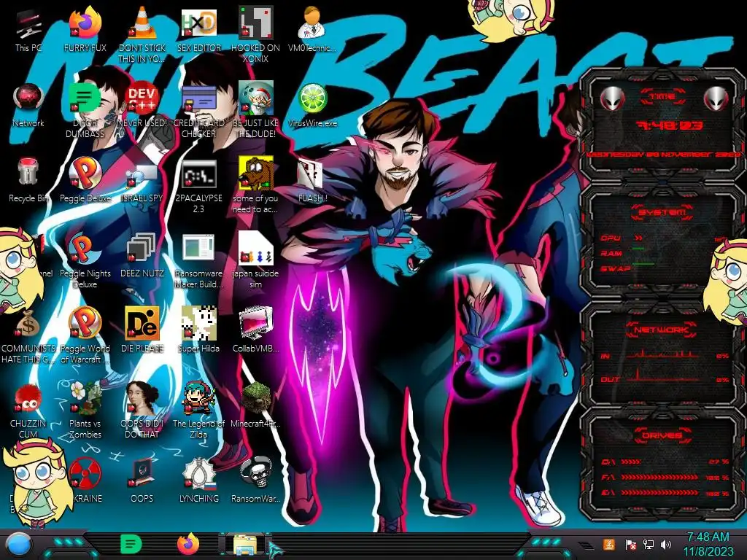Screen dimensions: 747x560
Task: Click the network IN traffic graph
Action: click(662, 354)
